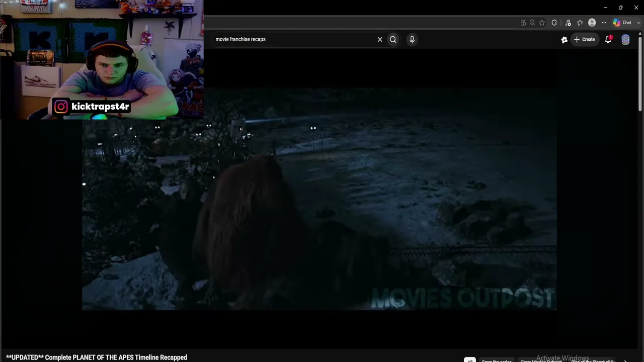Open the YouTube account avatar menu
Viewport: 644px width, 362px height.
coord(625,40)
